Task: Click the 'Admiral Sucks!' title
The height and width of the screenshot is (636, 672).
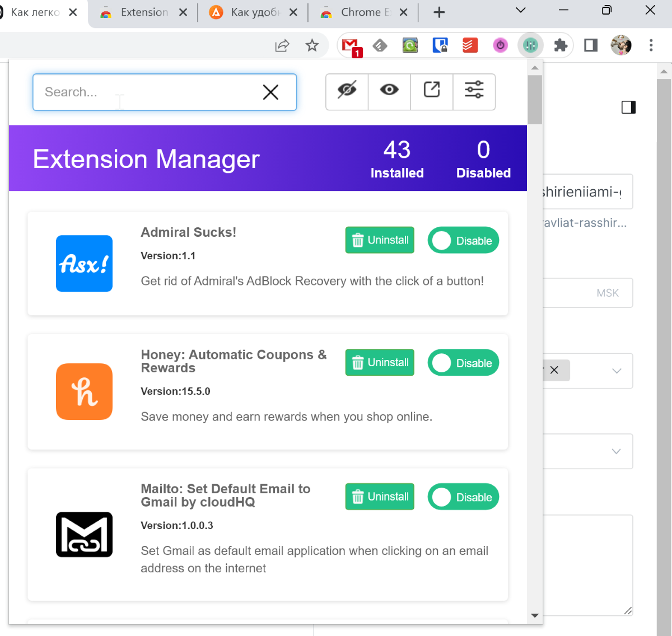Action: 189,232
